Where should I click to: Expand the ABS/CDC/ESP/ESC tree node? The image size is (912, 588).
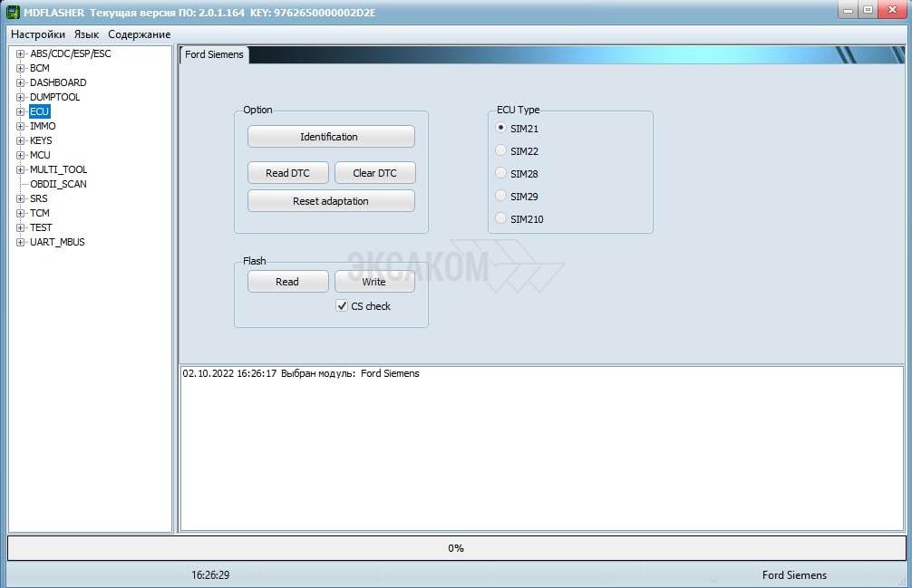click(20, 53)
